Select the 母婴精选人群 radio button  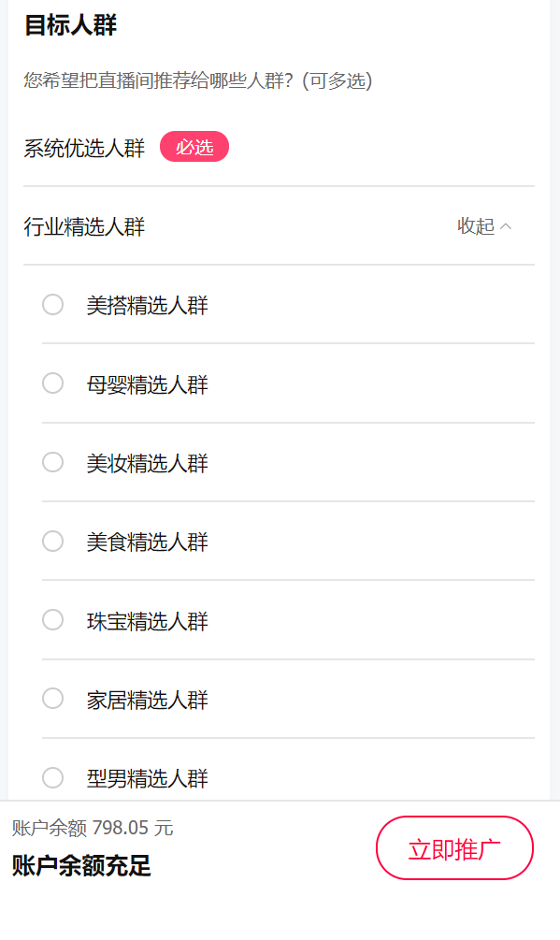coord(52,383)
